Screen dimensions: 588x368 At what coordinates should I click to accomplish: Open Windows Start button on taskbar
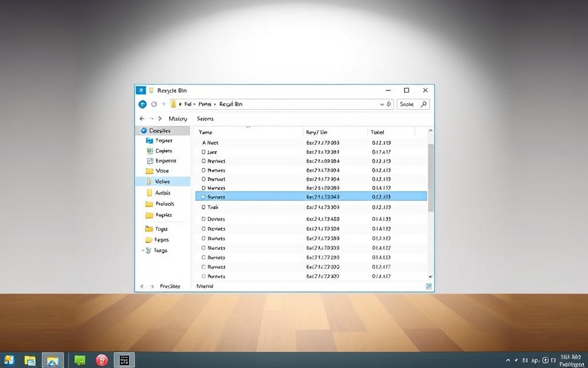(x=9, y=360)
